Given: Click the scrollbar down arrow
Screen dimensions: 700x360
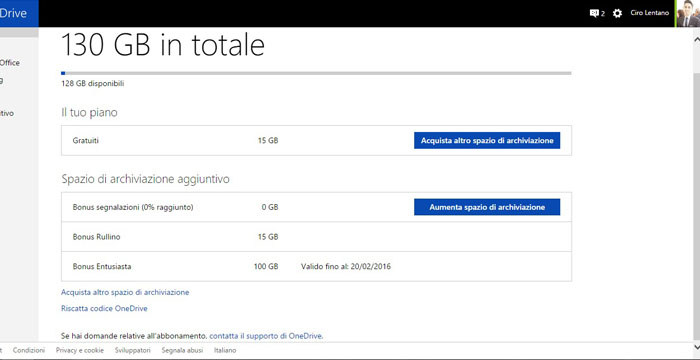Looking at the screenshot, I should (x=696, y=347).
